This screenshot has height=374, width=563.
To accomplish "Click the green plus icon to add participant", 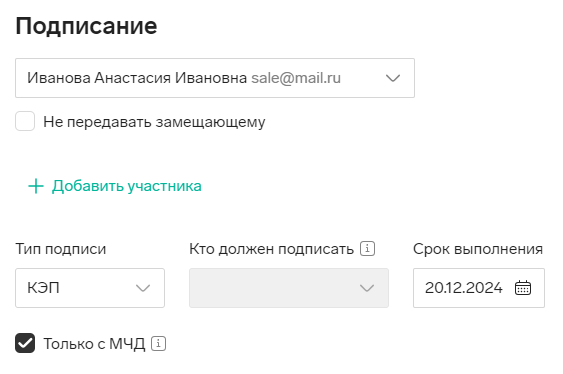I will tap(36, 186).
